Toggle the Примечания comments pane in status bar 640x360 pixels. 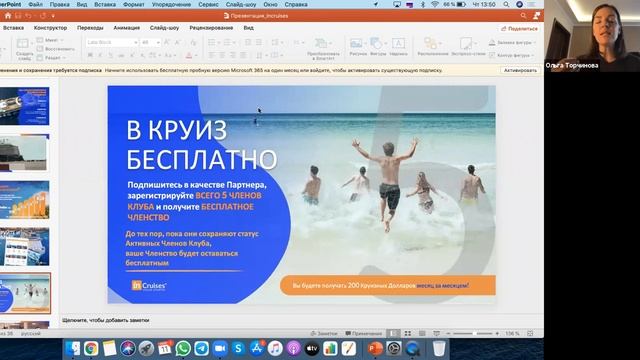[363, 333]
